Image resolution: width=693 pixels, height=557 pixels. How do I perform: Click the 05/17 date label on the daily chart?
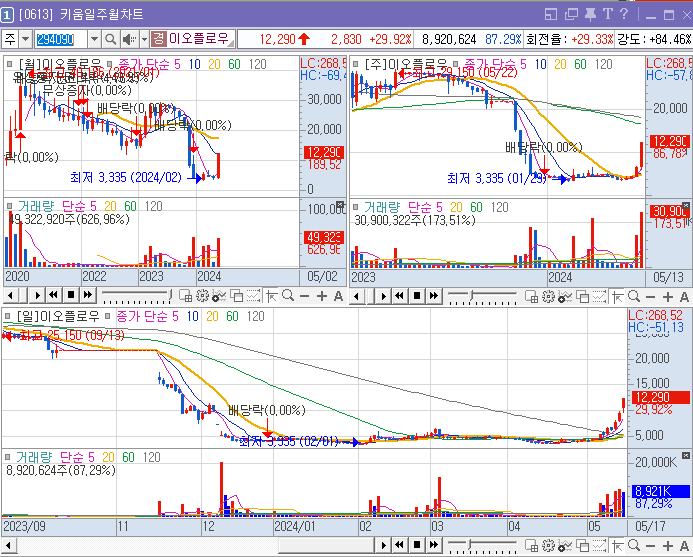[x=650, y=526]
